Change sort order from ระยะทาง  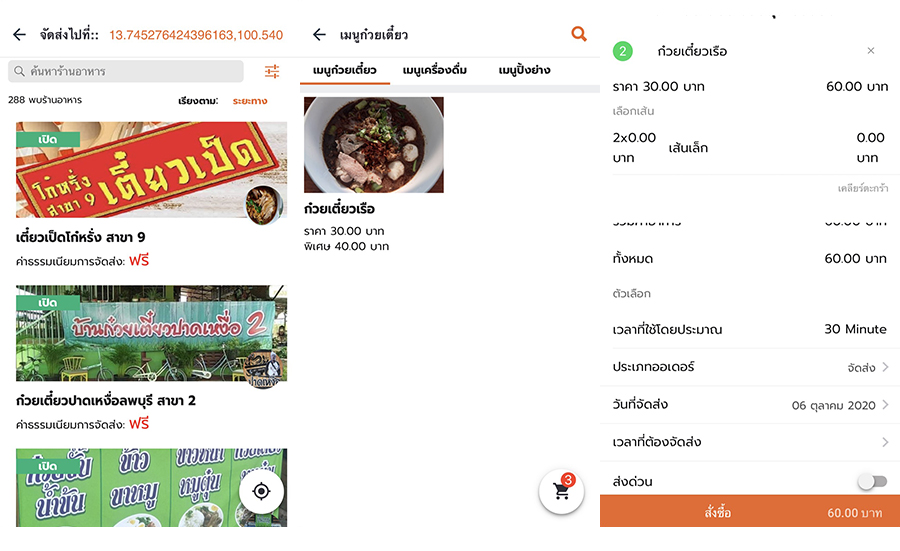click(x=250, y=101)
